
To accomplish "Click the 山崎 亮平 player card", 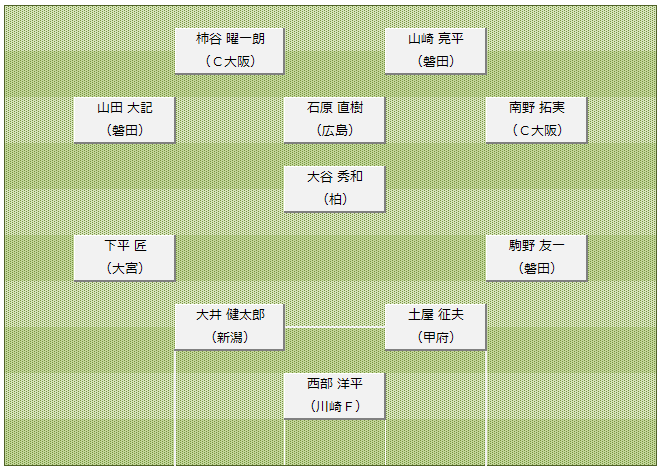I will click(x=435, y=51).
